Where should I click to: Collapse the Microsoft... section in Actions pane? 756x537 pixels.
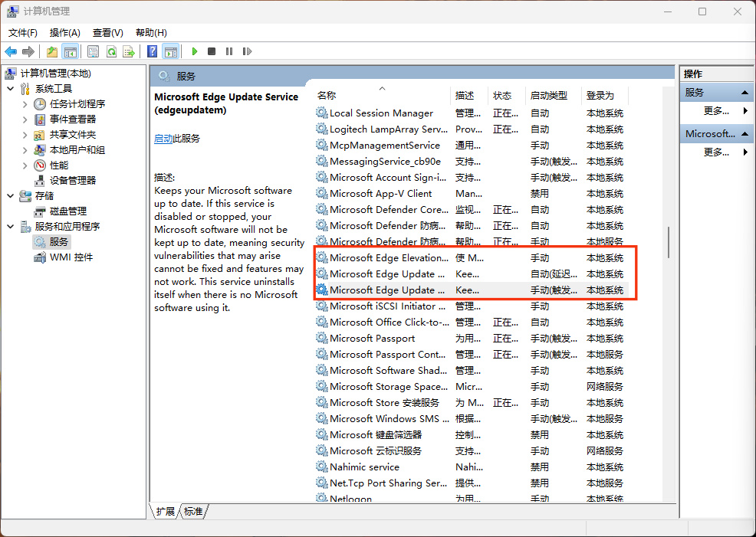(x=744, y=134)
